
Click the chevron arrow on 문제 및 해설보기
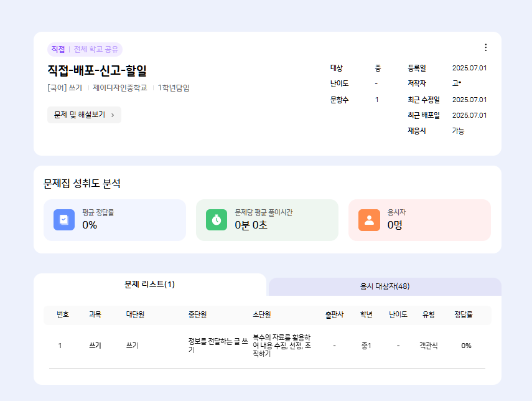click(x=113, y=115)
